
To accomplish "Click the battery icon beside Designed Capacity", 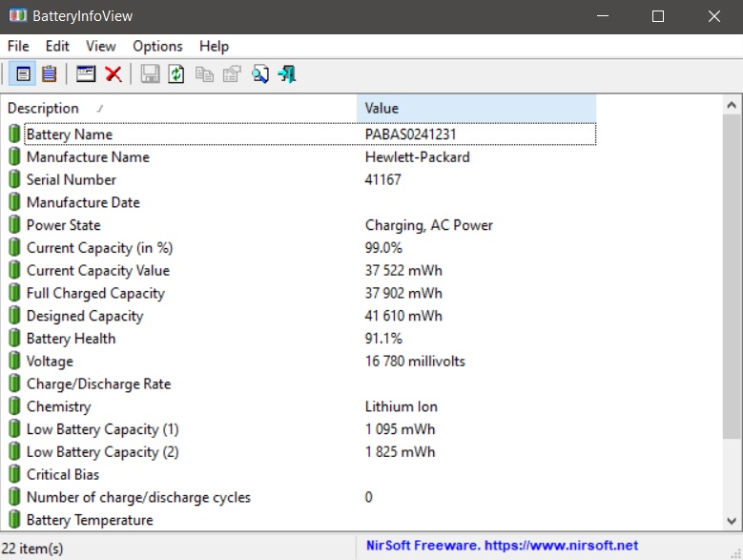I will click(14, 316).
